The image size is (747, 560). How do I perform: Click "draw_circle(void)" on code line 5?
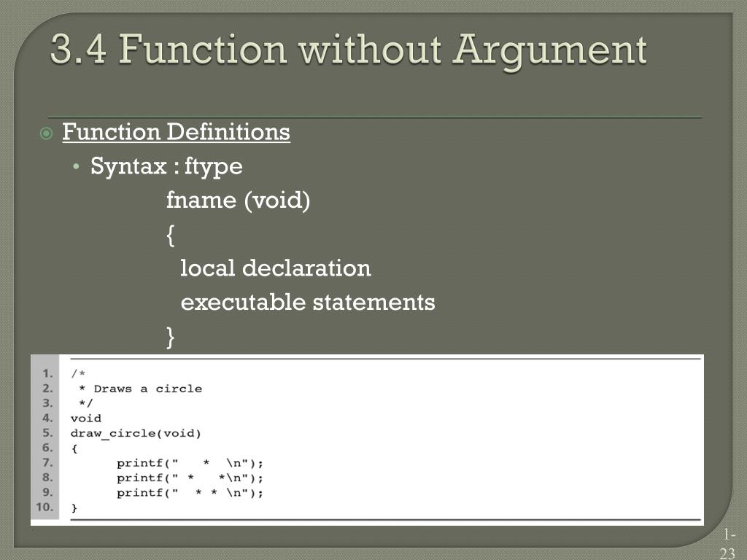tap(136, 434)
